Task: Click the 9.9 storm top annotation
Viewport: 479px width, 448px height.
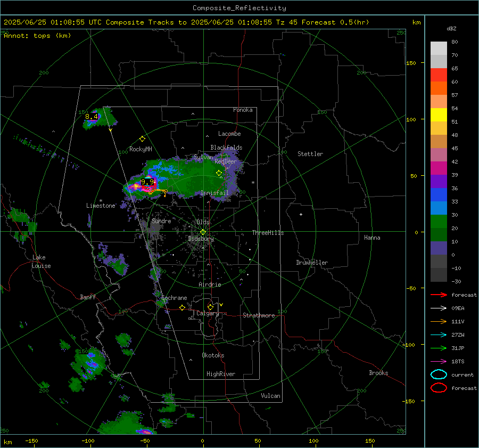Action: click(147, 182)
